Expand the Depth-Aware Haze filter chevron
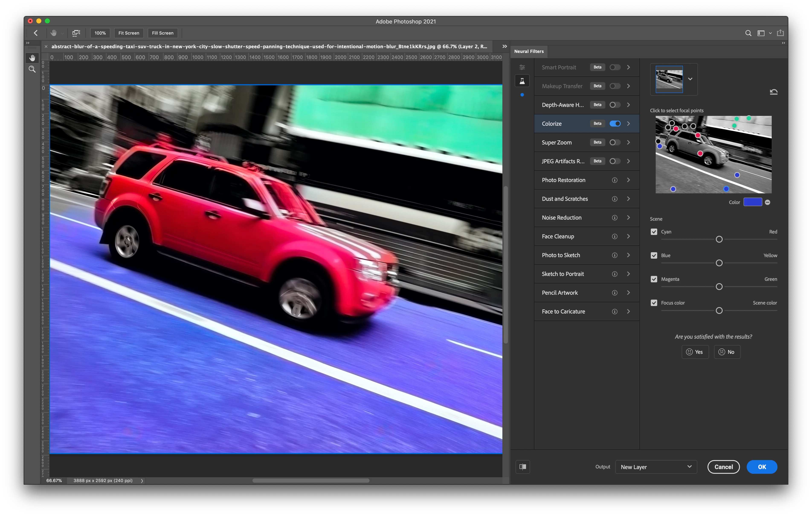This screenshot has height=516, width=812. coord(629,105)
